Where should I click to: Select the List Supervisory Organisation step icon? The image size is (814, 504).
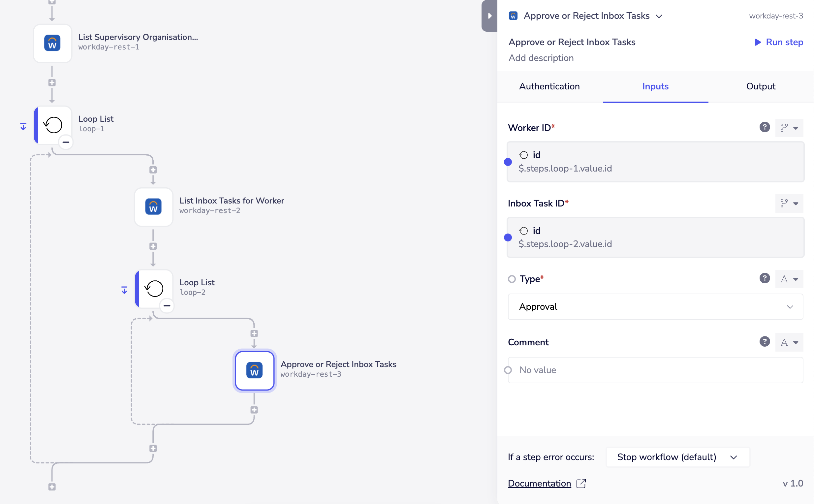point(52,43)
